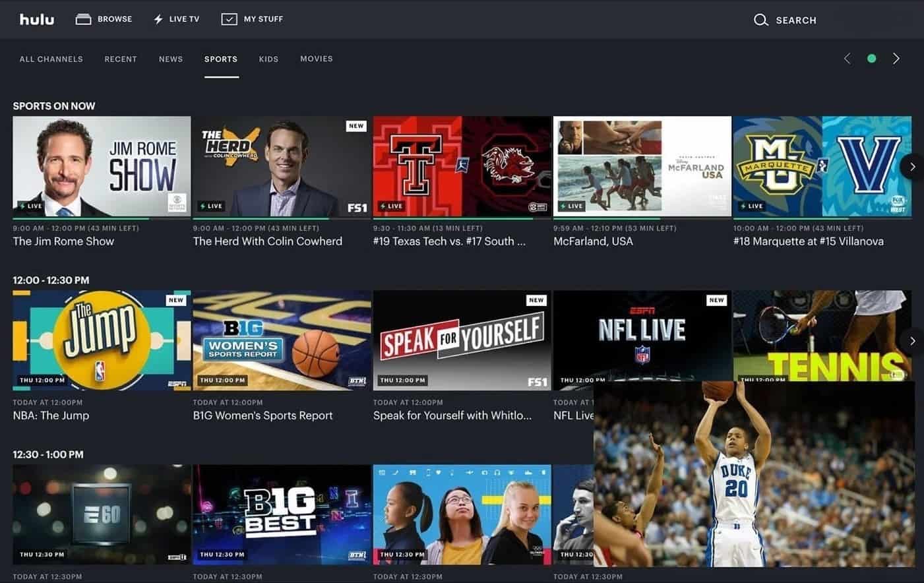This screenshot has width=924, height=583.
Task: Switch to Recent tab
Action: [x=121, y=59]
